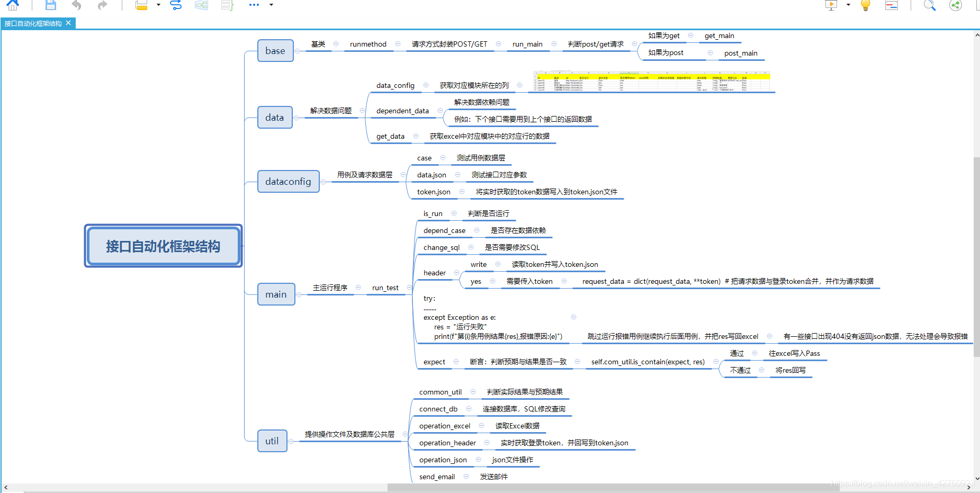This screenshot has width=980, height=493.
Task: Collapse the run_test subtopic children
Action: click(x=409, y=288)
